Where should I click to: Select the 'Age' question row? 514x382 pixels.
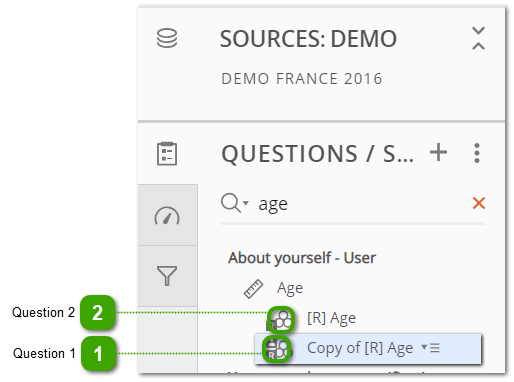click(x=290, y=288)
